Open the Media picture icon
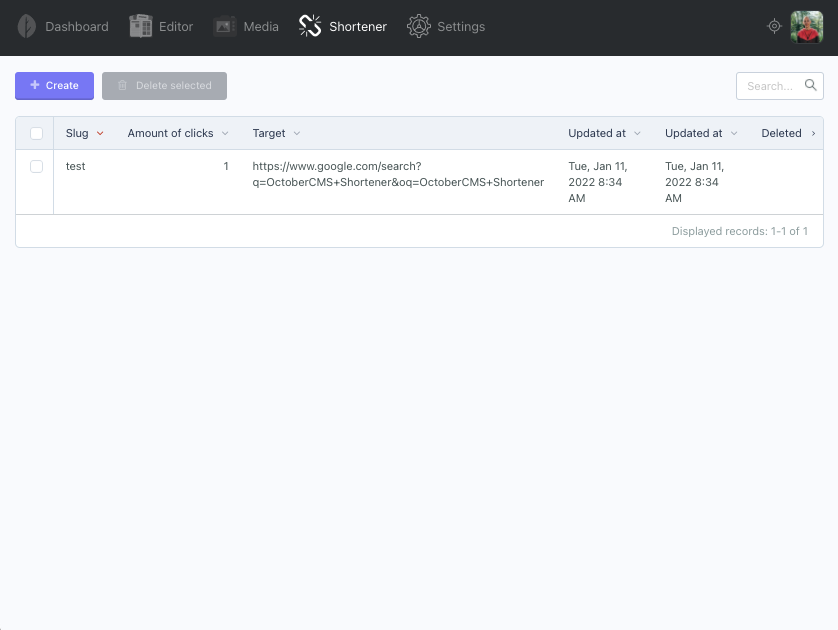The width and height of the screenshot is (838, 630). [x=225, y=26]
